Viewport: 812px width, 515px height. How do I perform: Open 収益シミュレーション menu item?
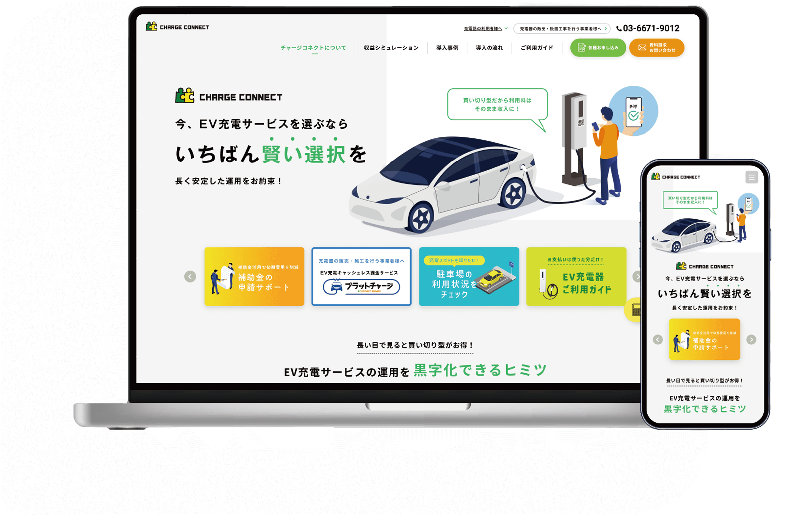click(391, 48)
